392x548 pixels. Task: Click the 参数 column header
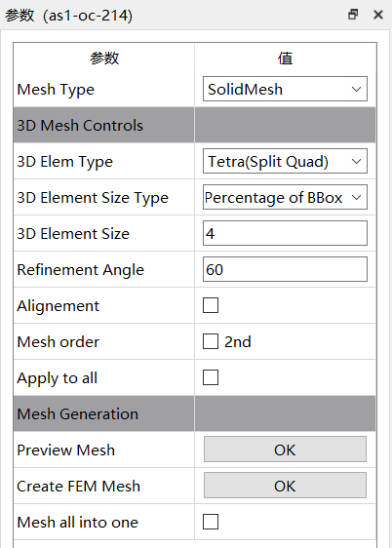tap(104, 58)
